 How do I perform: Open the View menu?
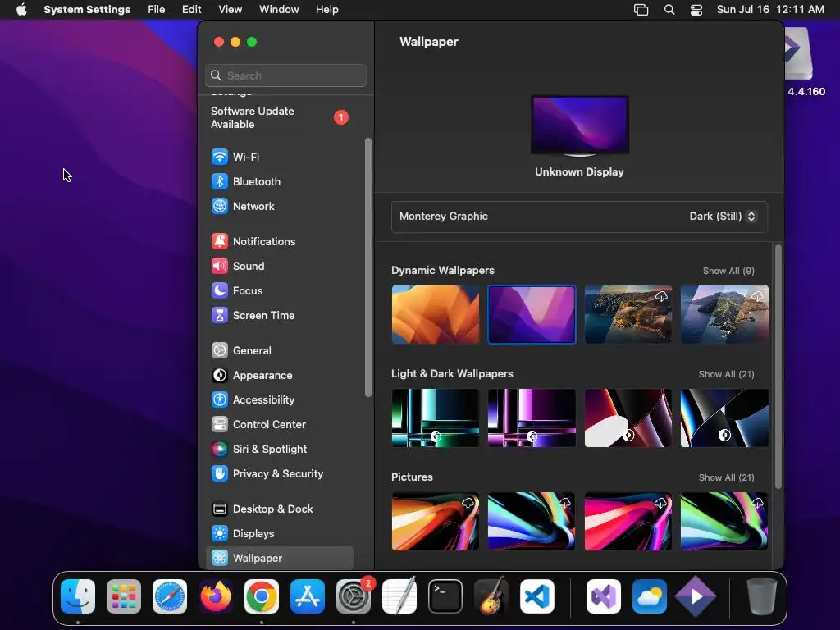click(x=230, y=10)
